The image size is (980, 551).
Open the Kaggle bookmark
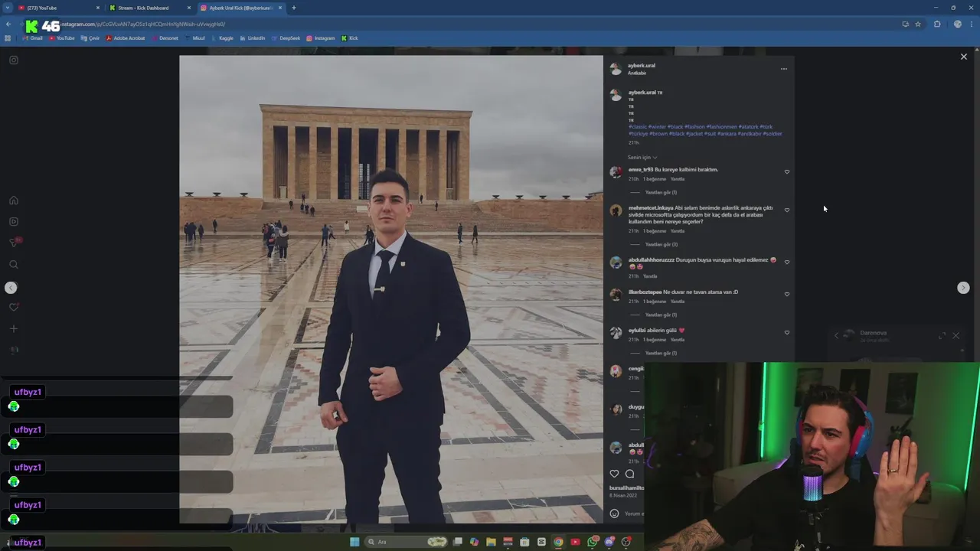tap(222, 38)
